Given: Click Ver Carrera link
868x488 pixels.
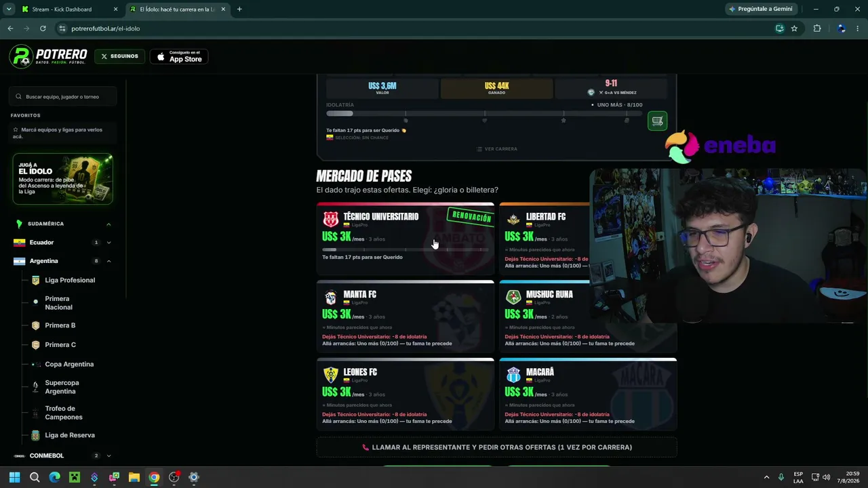Looking at the screenshot, I should [496, 149].
